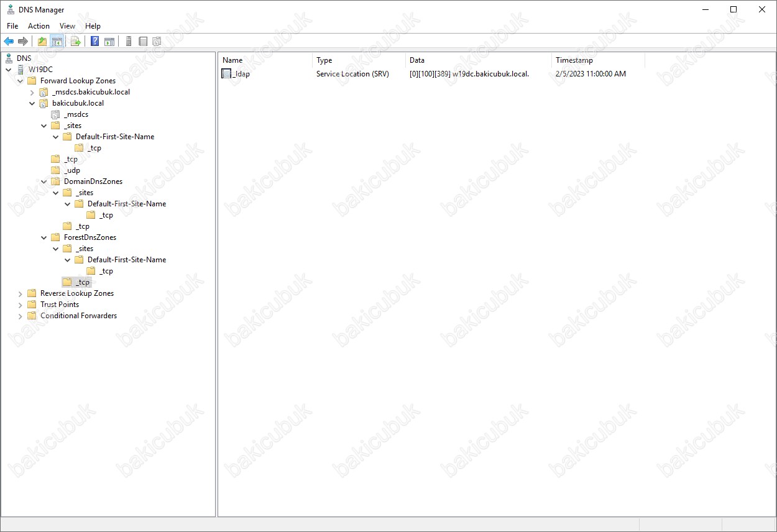
Task: Select the _udp folder in tree
Action: [71, 170]
